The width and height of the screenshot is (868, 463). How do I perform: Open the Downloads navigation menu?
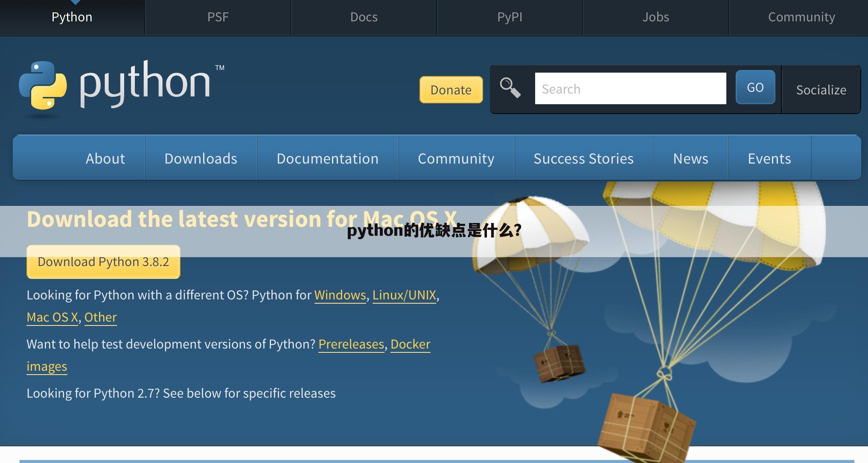[x=201, y=158]
